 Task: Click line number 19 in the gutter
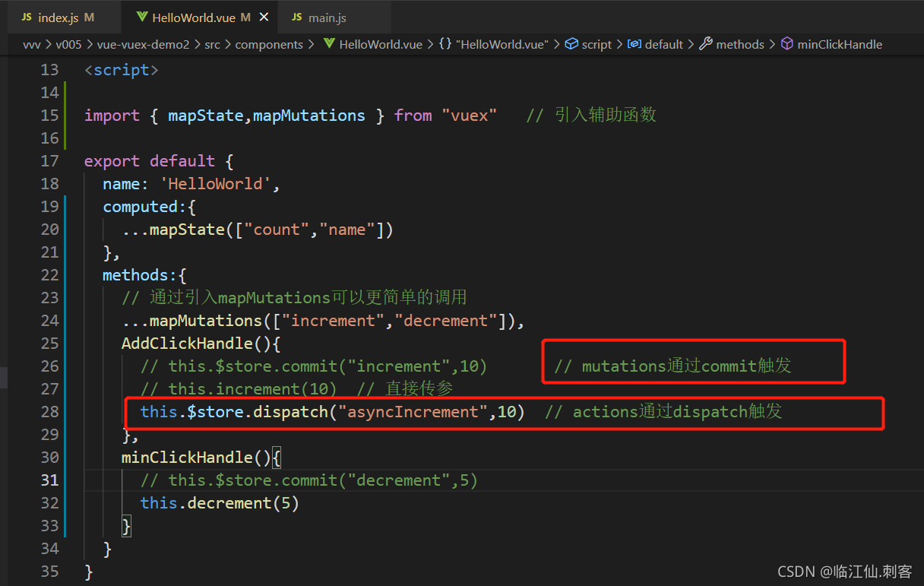pyautogui.click(x=49, y=207)
